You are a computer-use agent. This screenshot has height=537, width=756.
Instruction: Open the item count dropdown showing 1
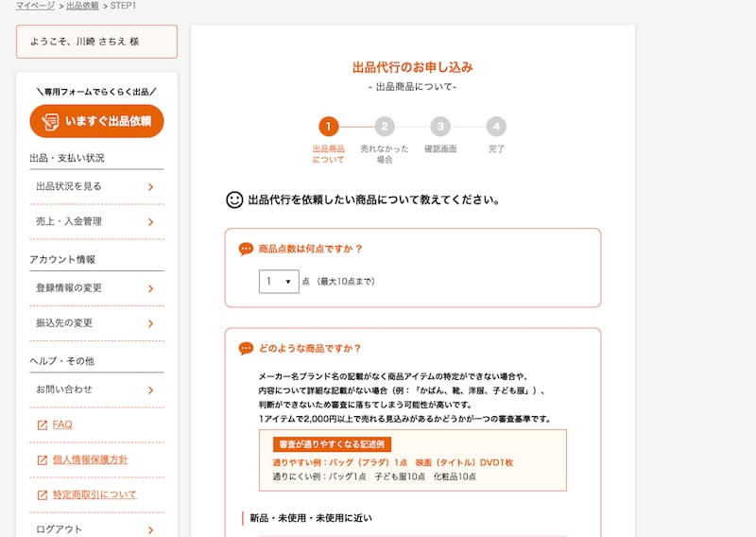point(279,282)
